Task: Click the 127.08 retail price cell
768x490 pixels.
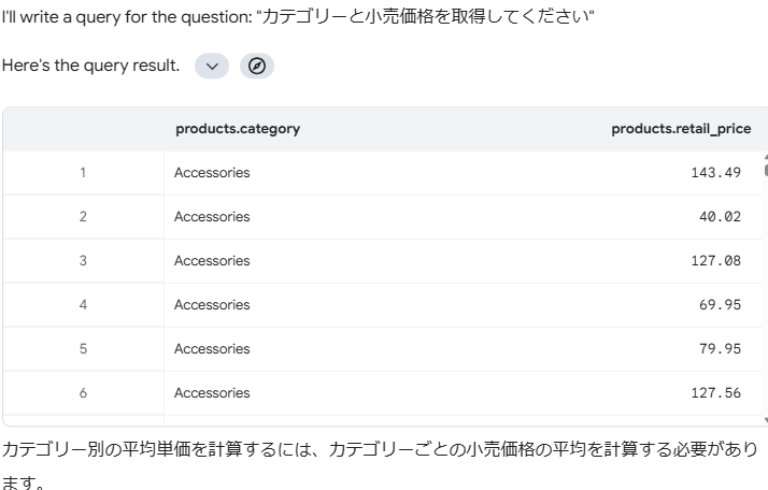Action: point(715,261)
